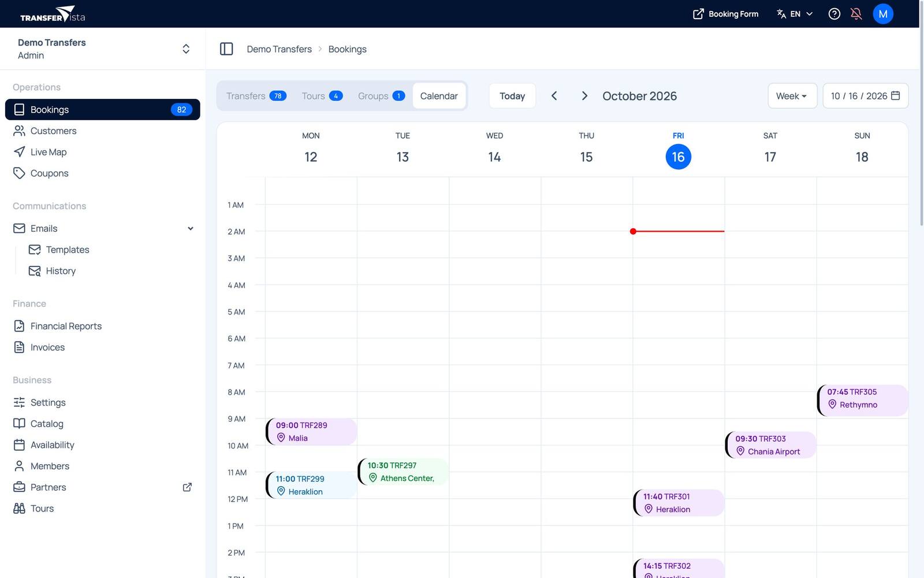Open the user avatar M menu
This screenshot has width=924, height=578.
883,14
